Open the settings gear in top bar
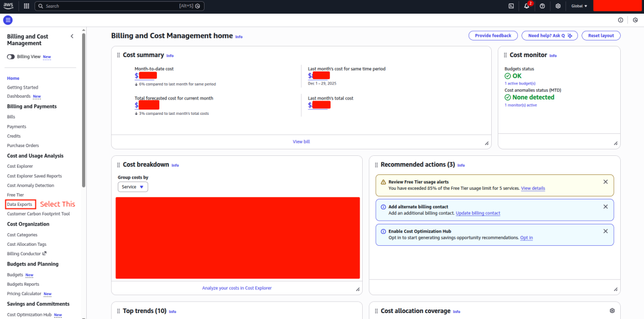The height and width of the screenshot is (319, 644). (558, 6)
